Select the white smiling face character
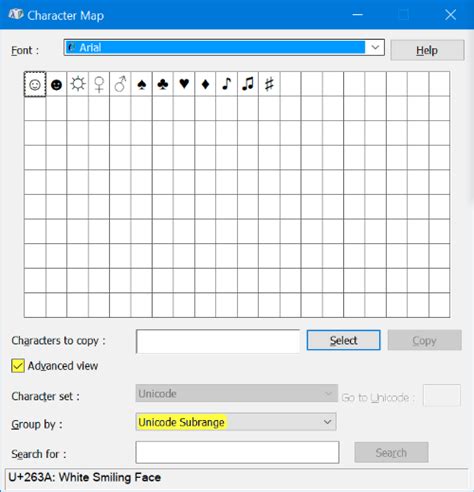 35,84
